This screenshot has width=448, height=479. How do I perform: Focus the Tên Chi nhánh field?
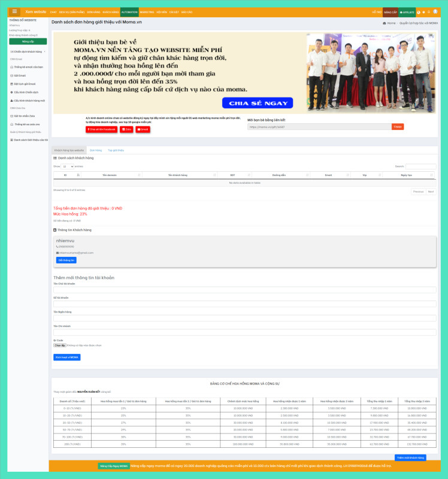click(244, 332)
